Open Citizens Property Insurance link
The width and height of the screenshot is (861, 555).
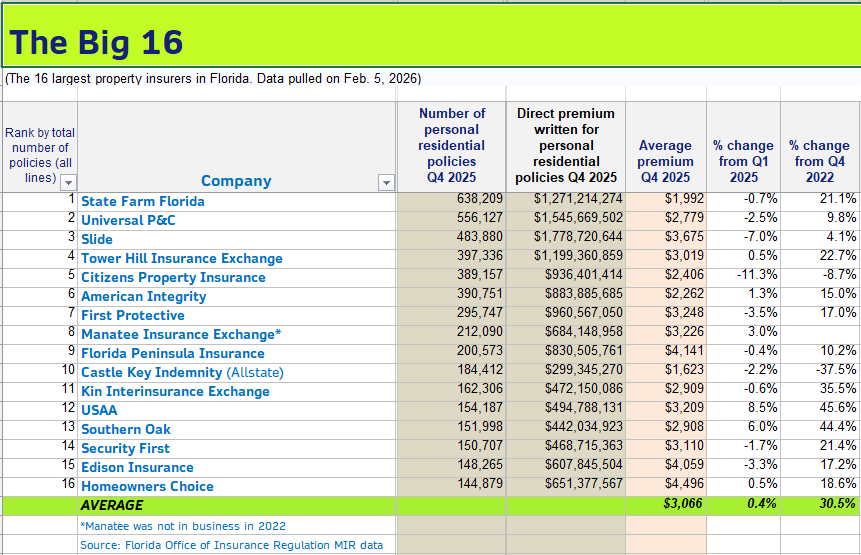(x=173, y=277)
